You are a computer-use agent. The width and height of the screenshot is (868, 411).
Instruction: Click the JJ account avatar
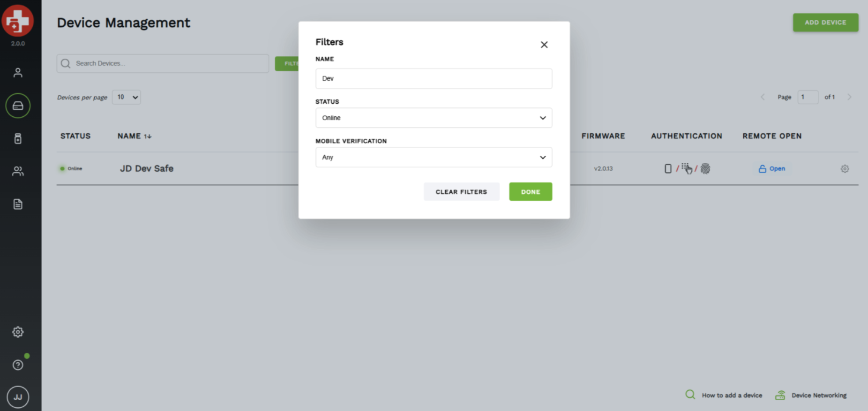(x=18, y=397)
